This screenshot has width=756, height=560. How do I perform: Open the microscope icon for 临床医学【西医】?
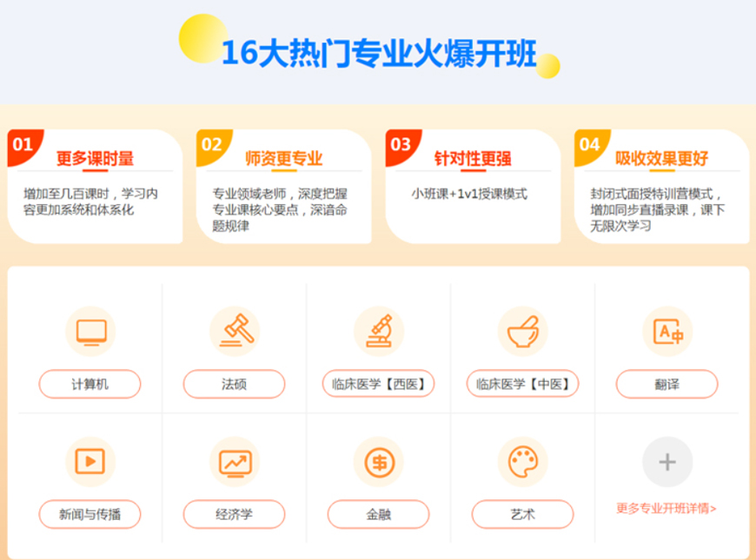tap(376, 331)
